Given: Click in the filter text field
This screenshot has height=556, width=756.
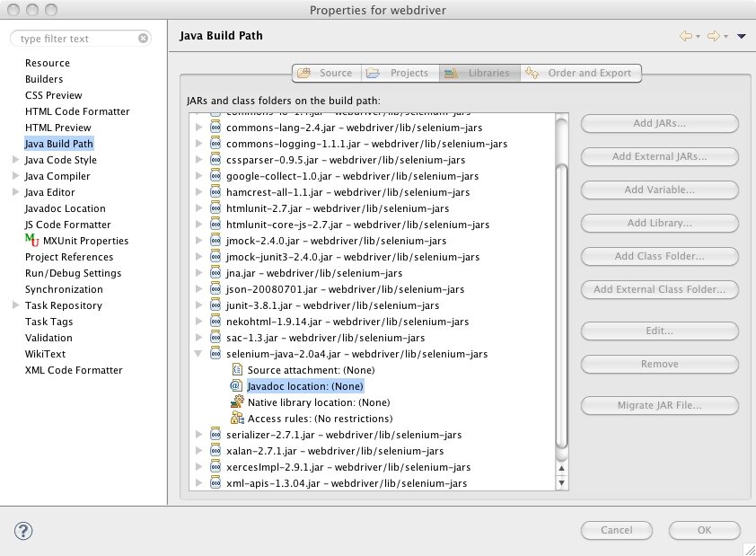Looking at the screenshot, I should coord(76,39).
